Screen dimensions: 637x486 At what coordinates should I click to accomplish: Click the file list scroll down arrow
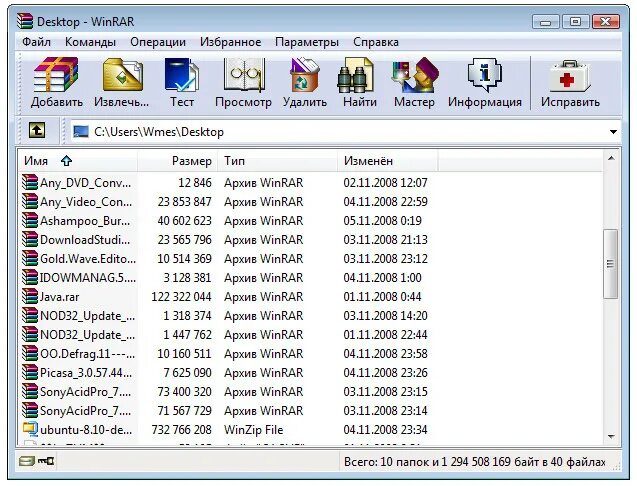[611, 436]
